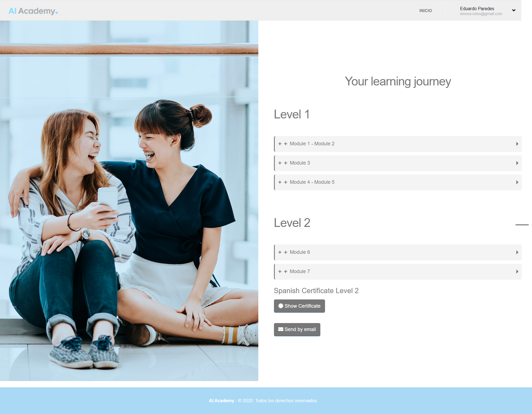The height and width of the screenshot is (414, 532).
Task: Expand the Module 1 - Module 2 arrow
Action: 517,144
